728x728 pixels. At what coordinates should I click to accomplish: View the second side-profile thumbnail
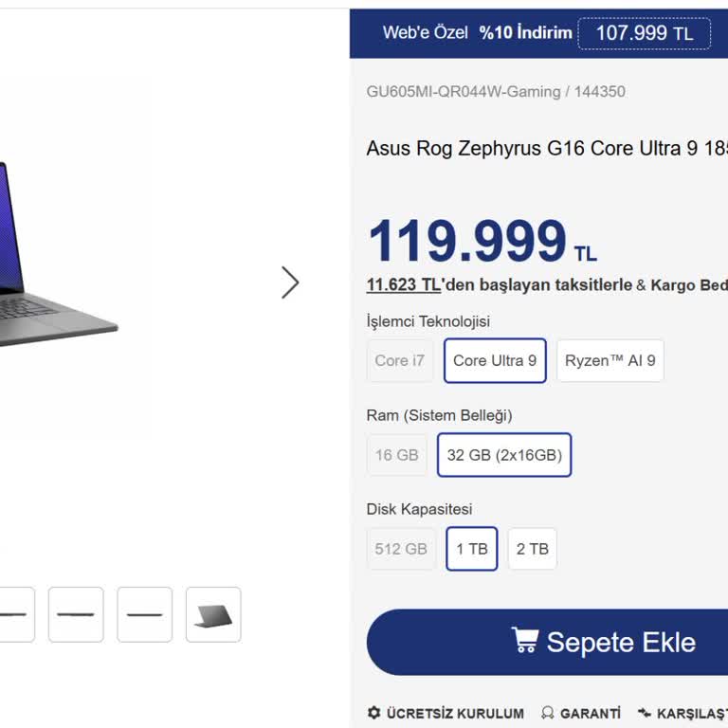coord(76,614)
